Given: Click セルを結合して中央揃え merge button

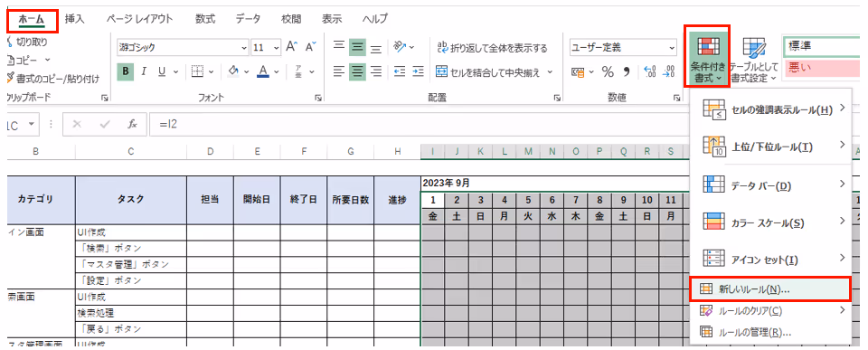Looking at the screenshot, I should (x=487, y=72).
